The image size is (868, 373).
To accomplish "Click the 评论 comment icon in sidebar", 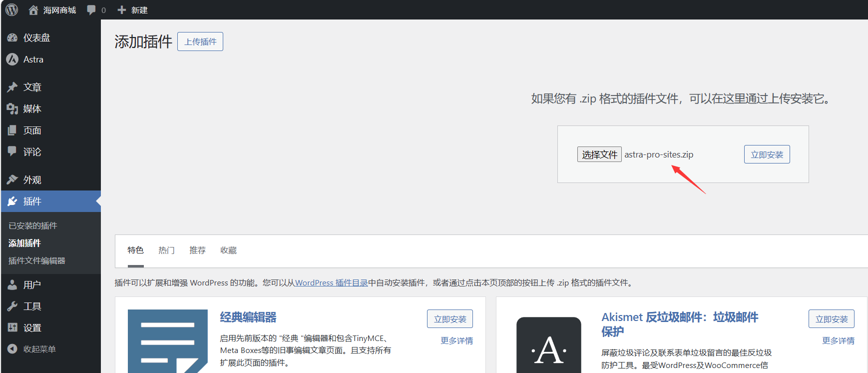I will tap(12, 151).
